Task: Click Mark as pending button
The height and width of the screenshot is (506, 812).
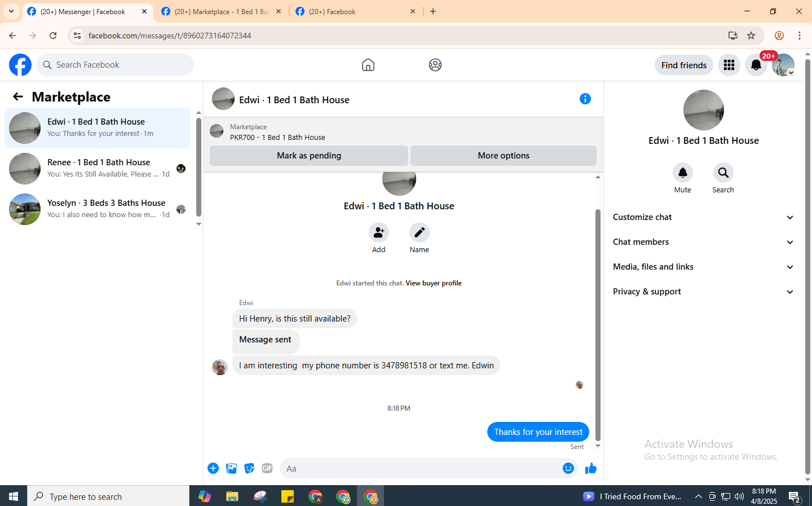Action: click(309, 156)
